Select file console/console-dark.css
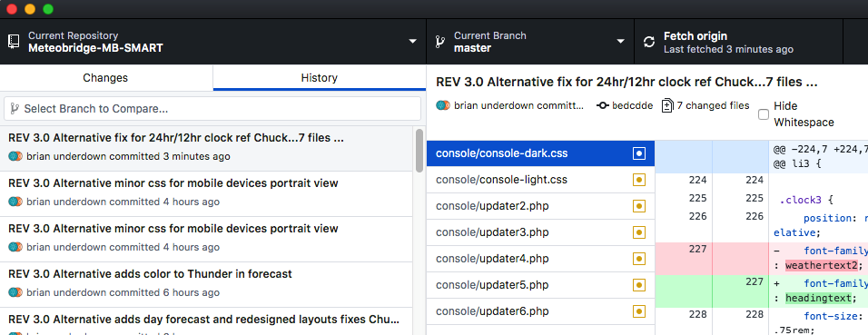This screenshot has height=335, width=868. [x=540, y=153]
